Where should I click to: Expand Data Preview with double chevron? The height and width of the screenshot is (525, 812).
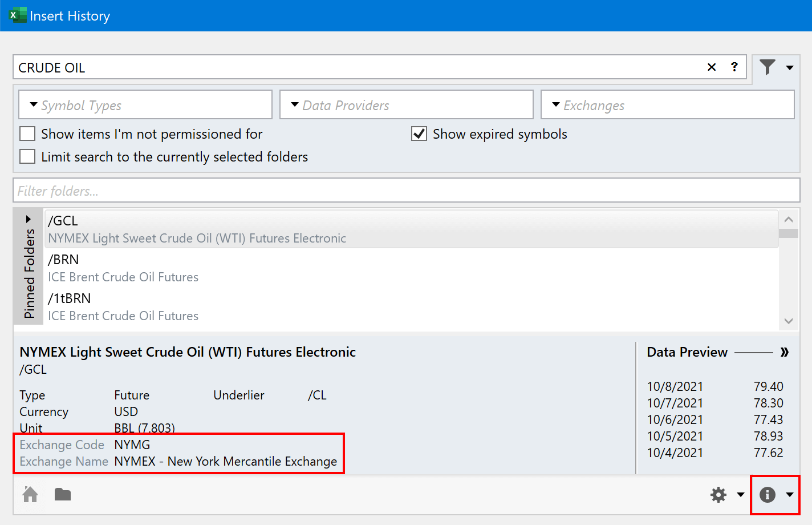point(785,352)
